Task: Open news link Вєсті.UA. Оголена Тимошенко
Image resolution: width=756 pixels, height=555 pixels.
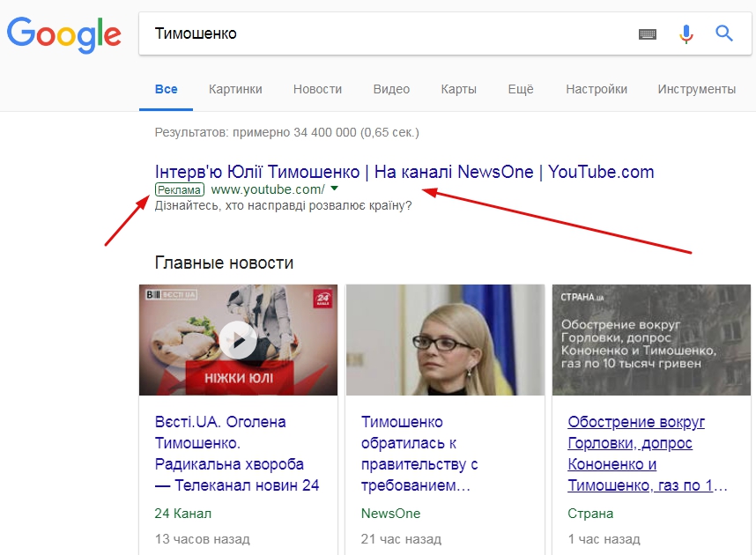Action: coord(237,454)
